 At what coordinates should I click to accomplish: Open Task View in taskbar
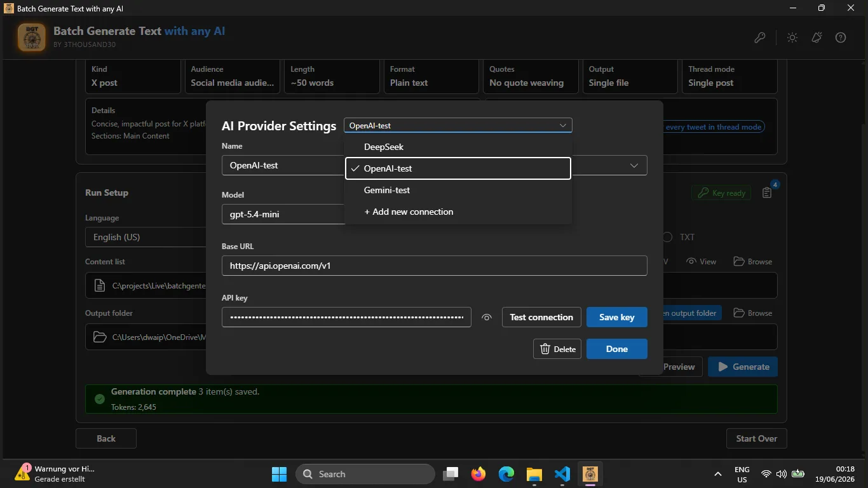point(451,474)
